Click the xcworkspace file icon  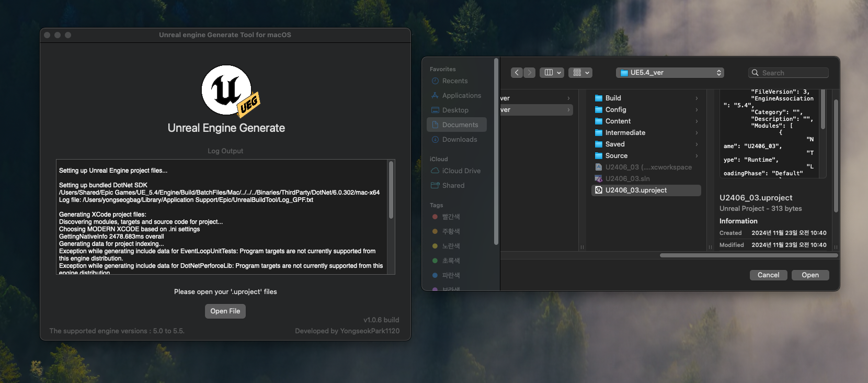point(599,167)
